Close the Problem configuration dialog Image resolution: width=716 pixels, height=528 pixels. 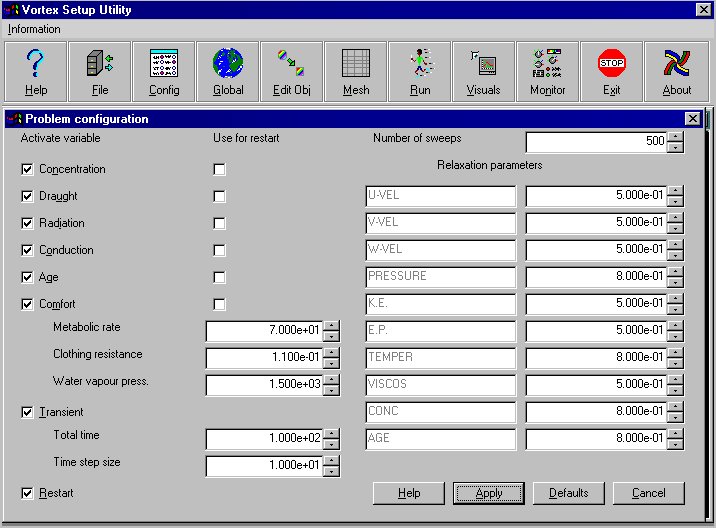(x=692, y=119)
